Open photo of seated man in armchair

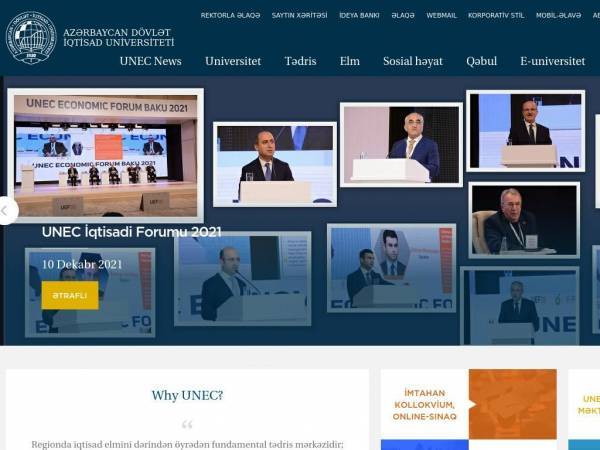524,220
